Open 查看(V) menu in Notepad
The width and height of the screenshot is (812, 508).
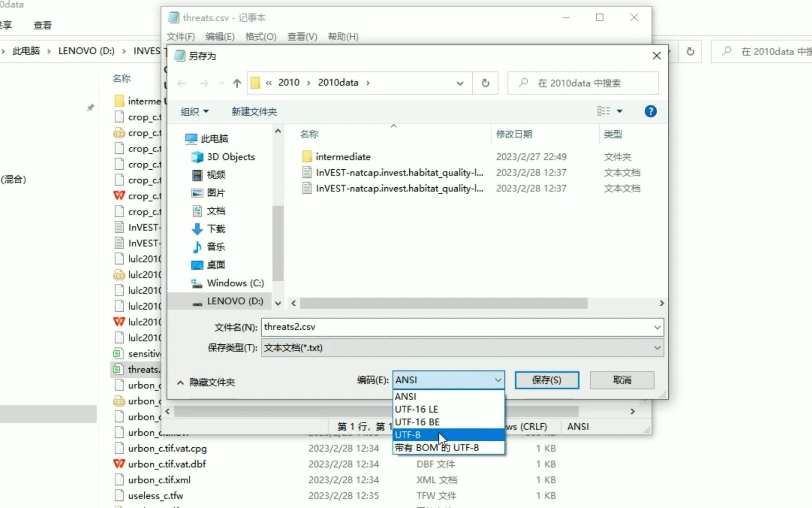pyautogui.click(x=302, y=37)
